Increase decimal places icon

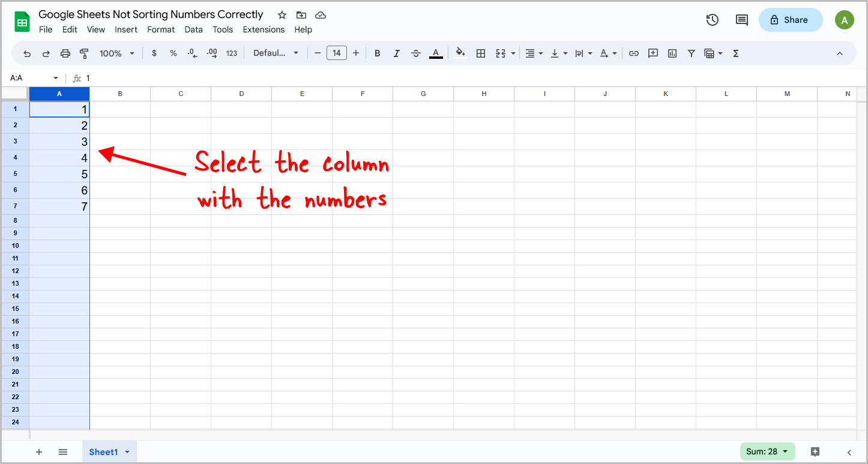click(212, 53)
